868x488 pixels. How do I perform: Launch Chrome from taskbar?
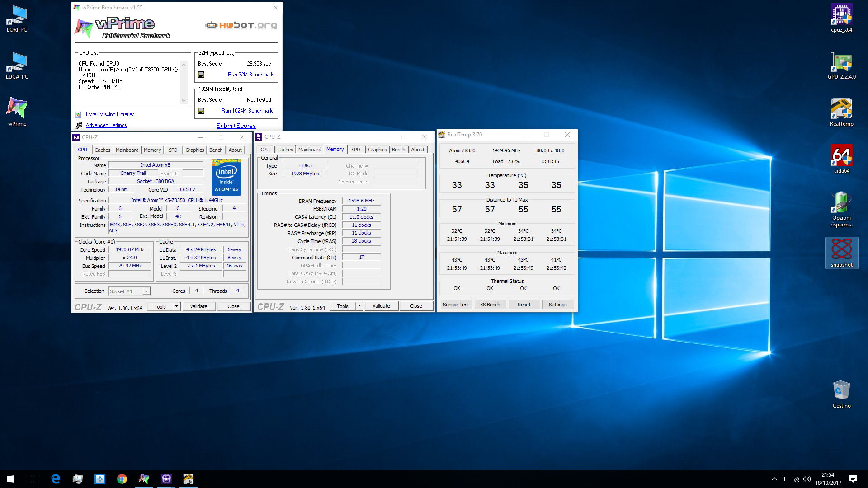tap(122, 479)
